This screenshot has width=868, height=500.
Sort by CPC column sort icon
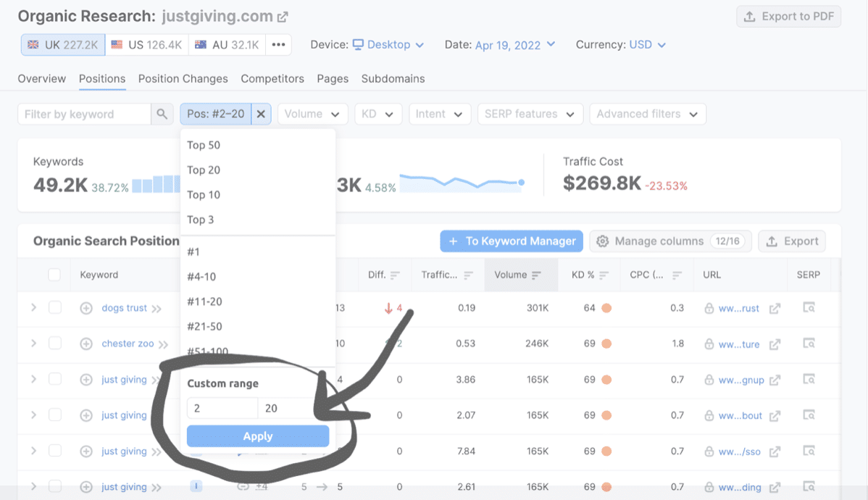pyautogui.click(x=677, y=275)
